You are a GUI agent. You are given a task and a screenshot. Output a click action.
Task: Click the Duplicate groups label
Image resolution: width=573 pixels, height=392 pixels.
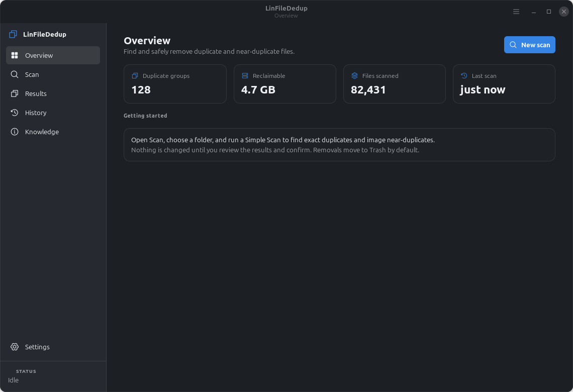pos(166,75)
